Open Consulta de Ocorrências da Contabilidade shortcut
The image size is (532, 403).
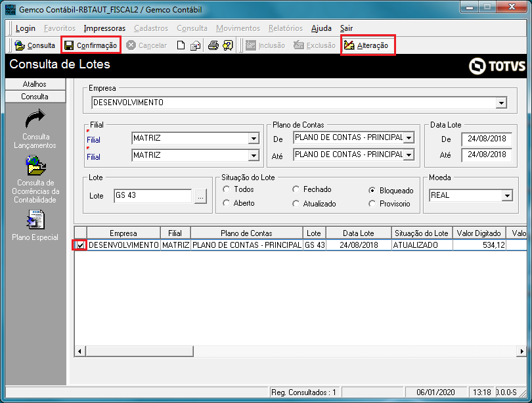point(35,179)
